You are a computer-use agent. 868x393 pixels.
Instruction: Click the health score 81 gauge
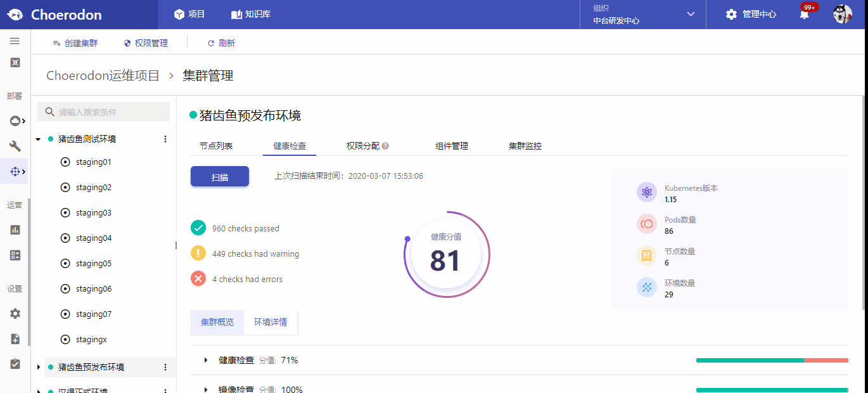pos(447,254)
